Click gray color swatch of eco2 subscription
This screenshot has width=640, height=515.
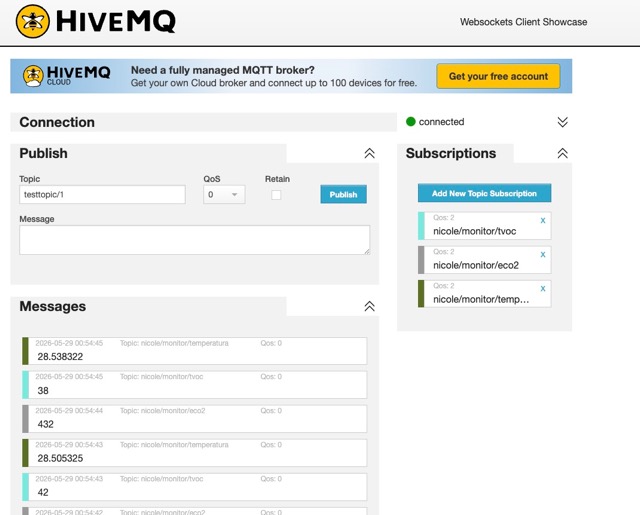click(x=421, y=260)
